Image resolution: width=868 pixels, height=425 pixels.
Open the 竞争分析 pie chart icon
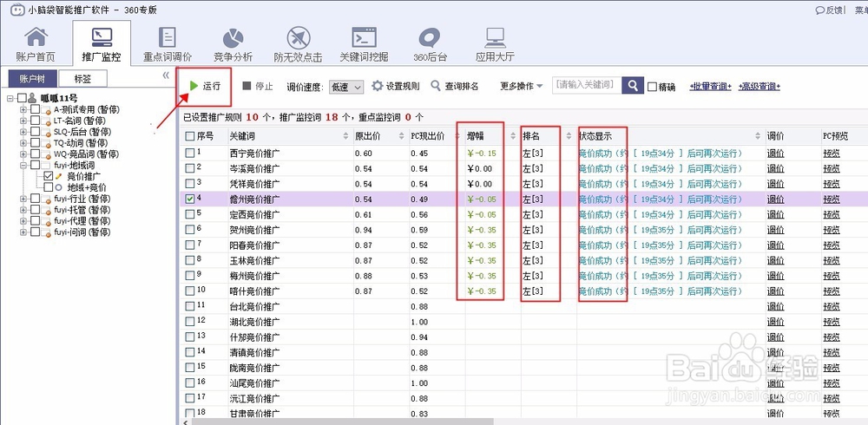[233, 38]
